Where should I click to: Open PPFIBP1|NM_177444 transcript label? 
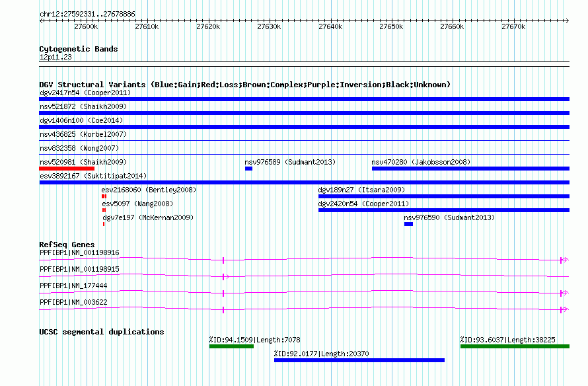73,286
